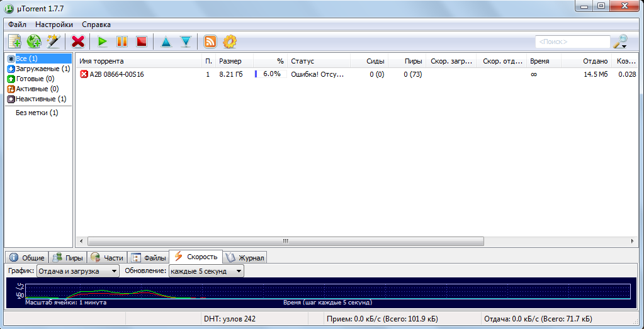Select the Все (1) category
Screen dimensions: 644x329
click(x=39, y=59)
